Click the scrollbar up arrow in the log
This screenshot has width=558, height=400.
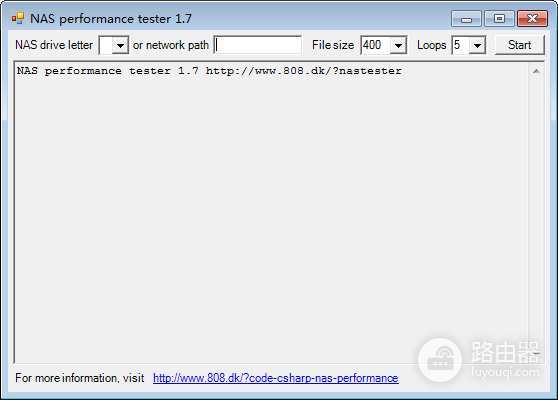pos(536,71)
